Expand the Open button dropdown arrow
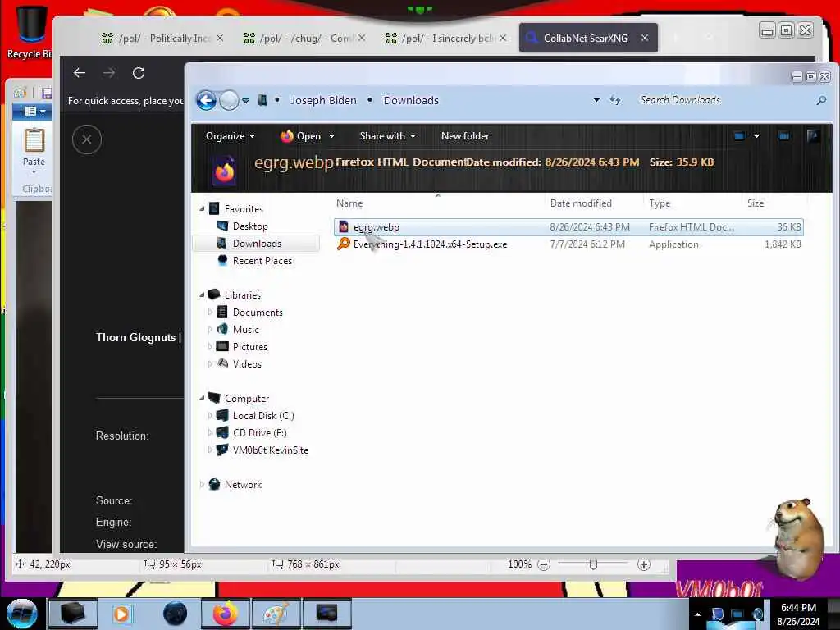The height and width of the screenshot is (630, 840). click(331, 136)
